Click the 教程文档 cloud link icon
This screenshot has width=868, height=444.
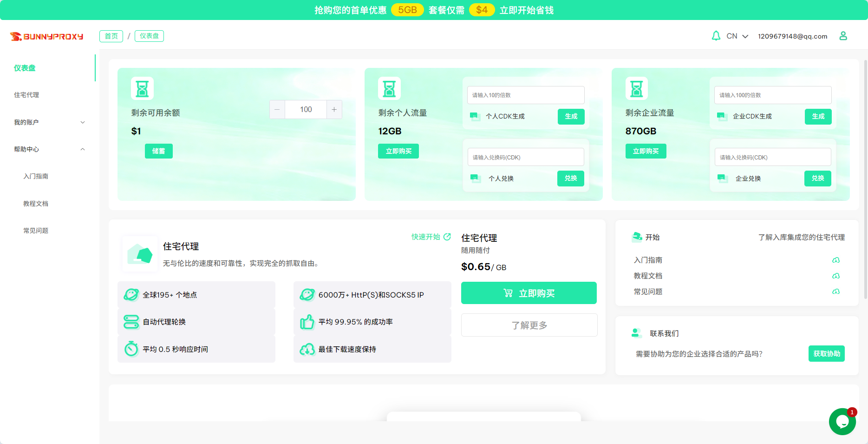pos(835,276)
